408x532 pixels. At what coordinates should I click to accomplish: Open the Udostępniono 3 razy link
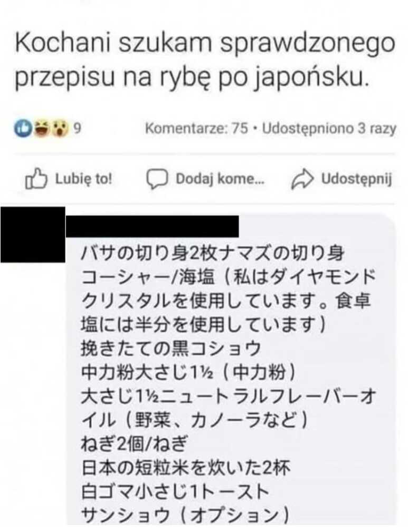coord(329,129)
